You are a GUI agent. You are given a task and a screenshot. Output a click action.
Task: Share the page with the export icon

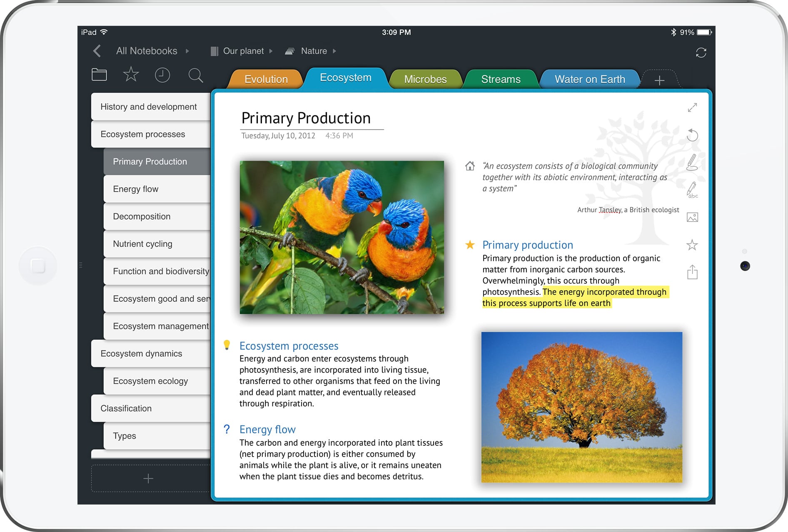pos(692,272)
